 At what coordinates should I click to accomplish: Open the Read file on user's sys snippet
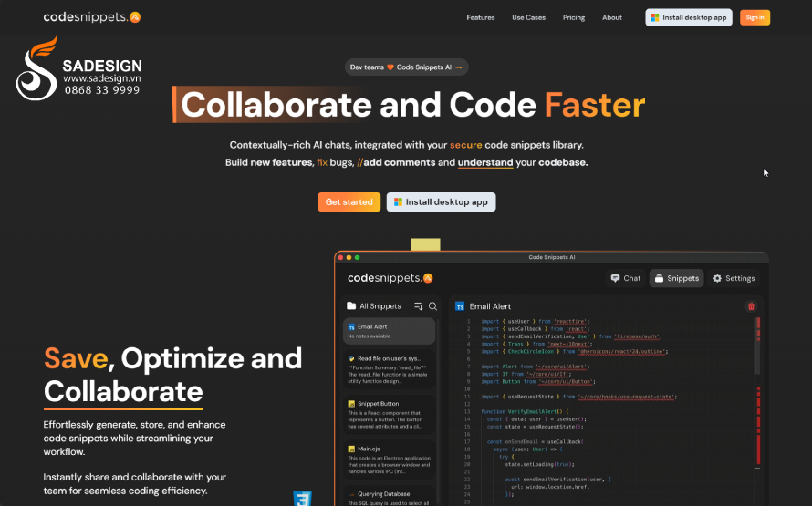tap(389, 369)
